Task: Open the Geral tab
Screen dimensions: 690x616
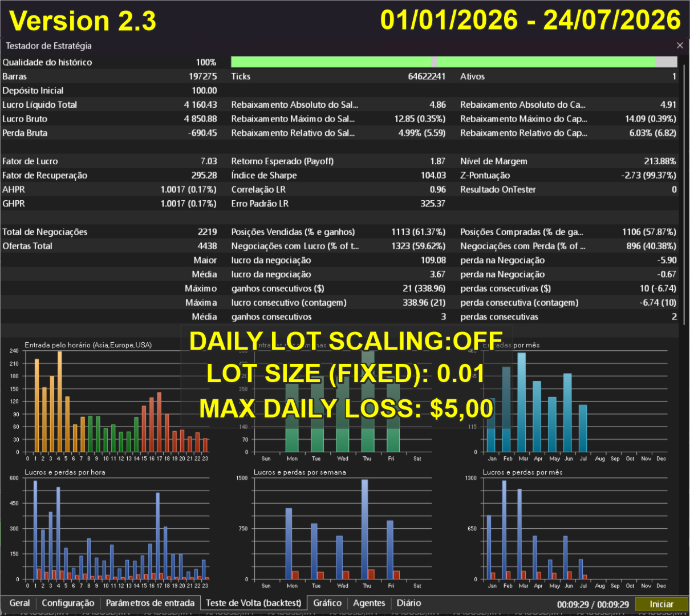Action: [19, 603]
